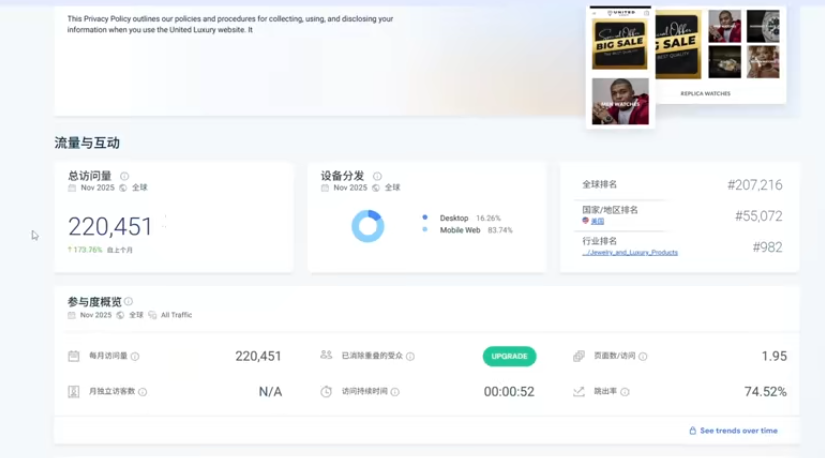Open the 美国 country ranking link
Screen dimensions: 825x458
coord(597,221)
